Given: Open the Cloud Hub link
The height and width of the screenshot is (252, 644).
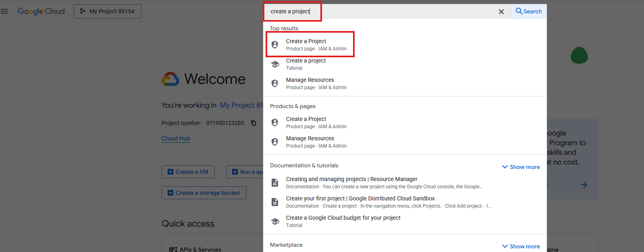Looking at the screenshot, I should (176, 138).
